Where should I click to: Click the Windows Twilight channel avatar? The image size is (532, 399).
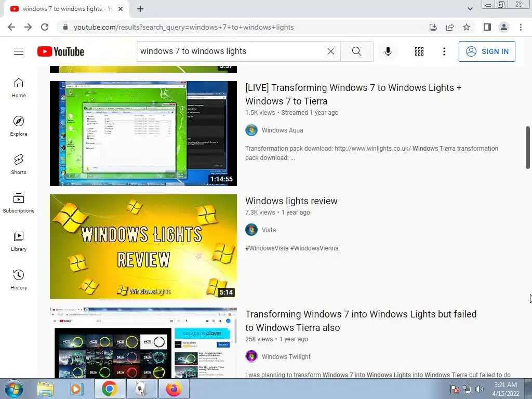(x=251, y=356)
